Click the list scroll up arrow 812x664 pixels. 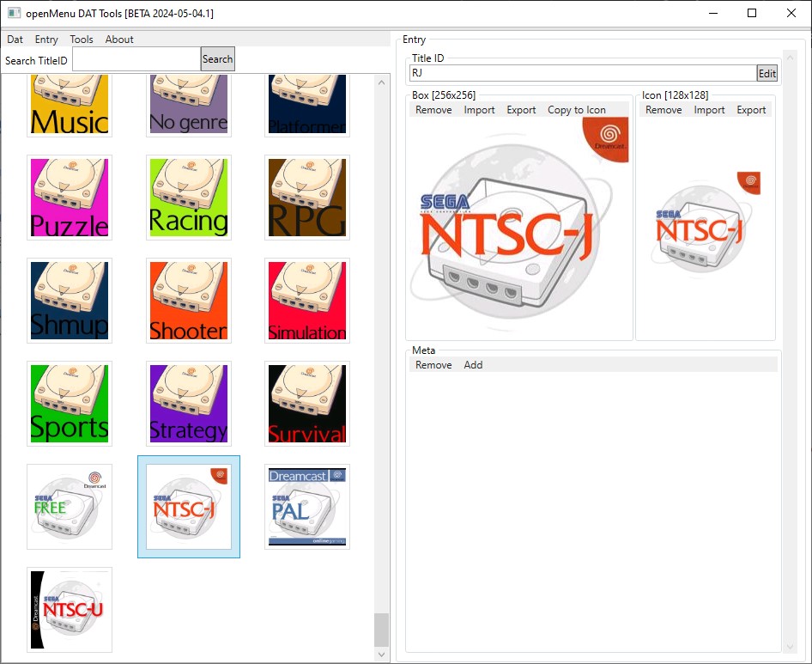381,82
